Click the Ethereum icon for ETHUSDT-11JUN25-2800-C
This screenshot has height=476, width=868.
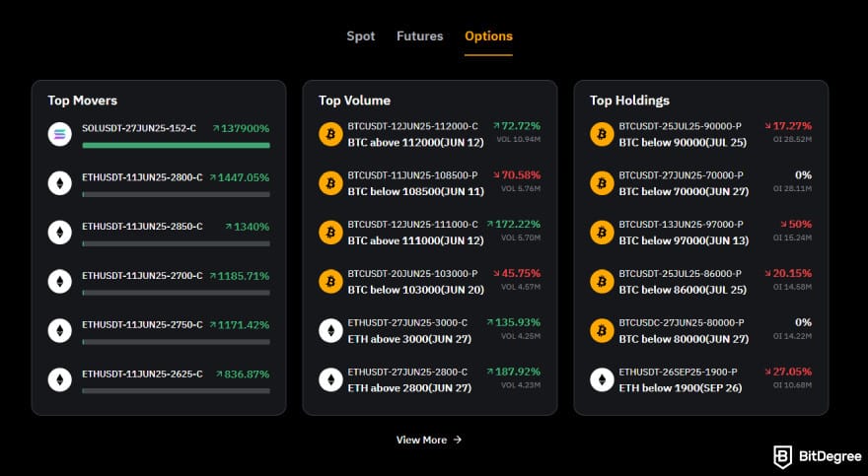click(60, 183)
